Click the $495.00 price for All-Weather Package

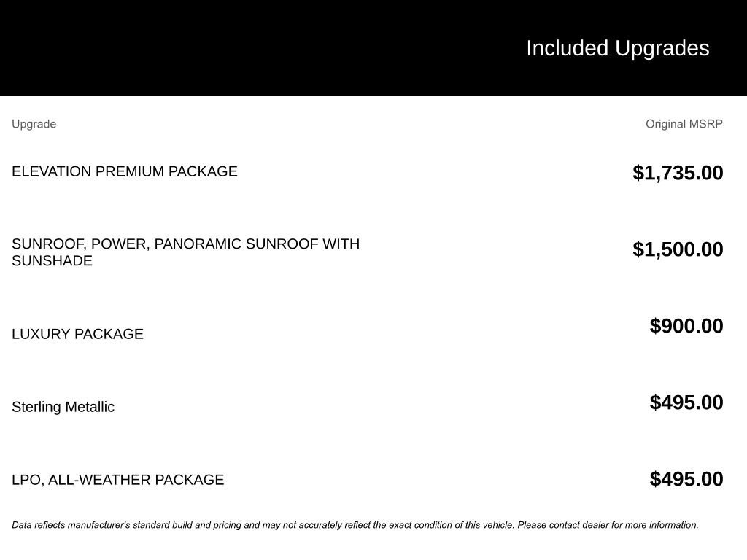click(x=686, y=479)
